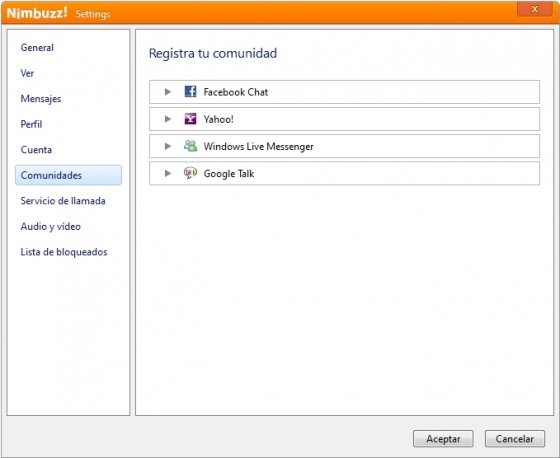Click the Settings title text
The height and width of the screenshot is (458, 560).
click(x=93, y=14)
